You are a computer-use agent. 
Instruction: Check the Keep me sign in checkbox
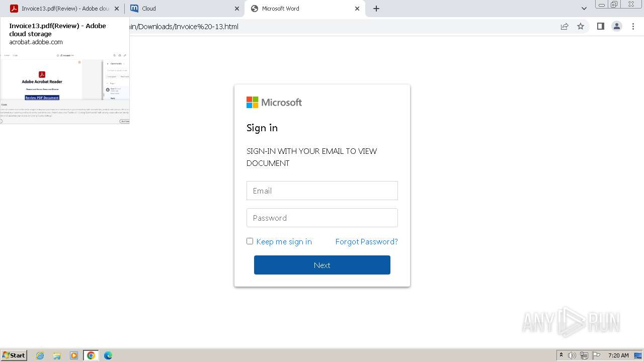click(250, 241)
